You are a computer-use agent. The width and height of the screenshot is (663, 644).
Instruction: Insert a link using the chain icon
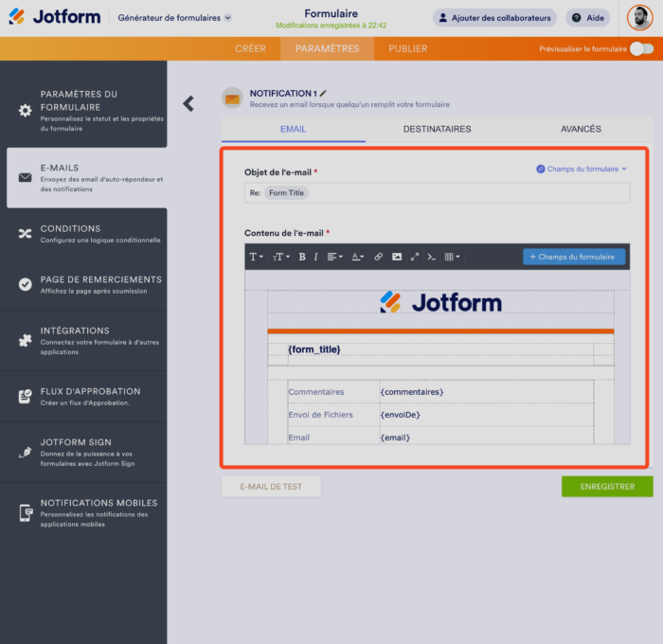pos(379,257)
